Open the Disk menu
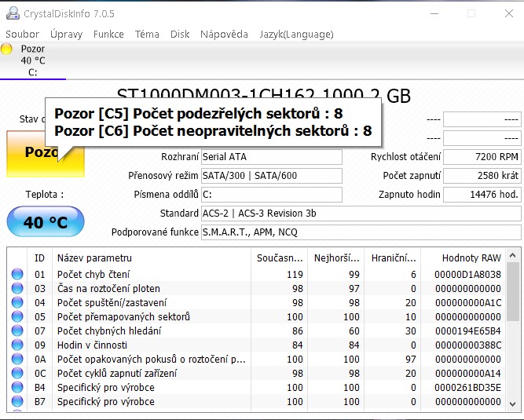 (180, 35)
